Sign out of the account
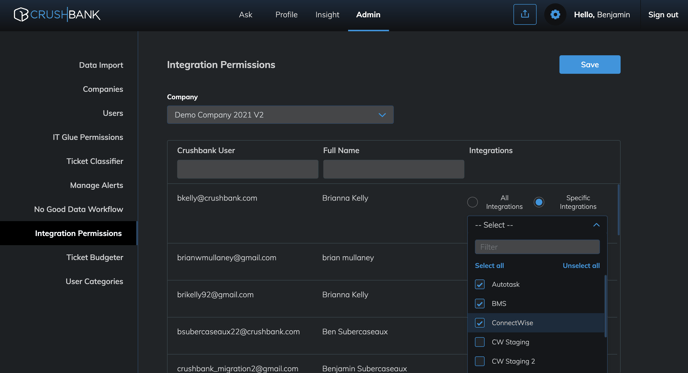This screenshot has height=373, width=688. click(x=663, y=14)
